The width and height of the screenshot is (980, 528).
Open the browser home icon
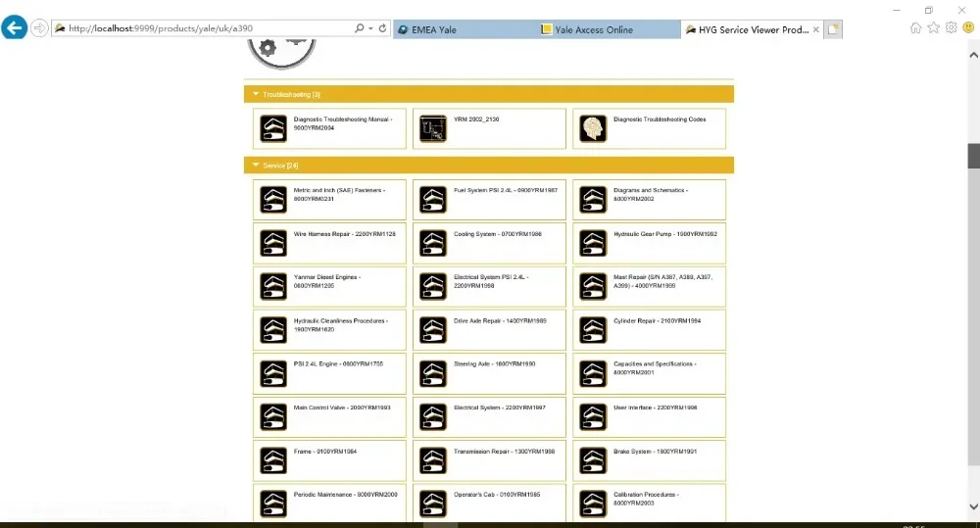[915, 27]
